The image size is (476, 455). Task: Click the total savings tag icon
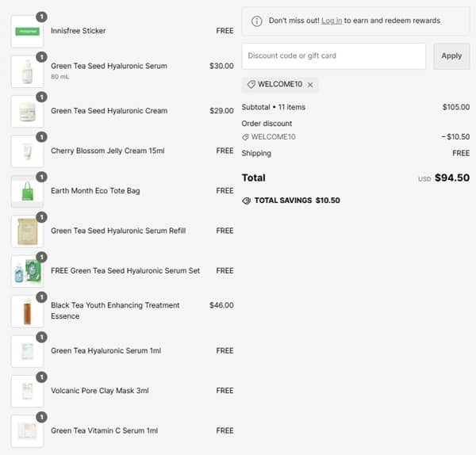pos(247,201)
